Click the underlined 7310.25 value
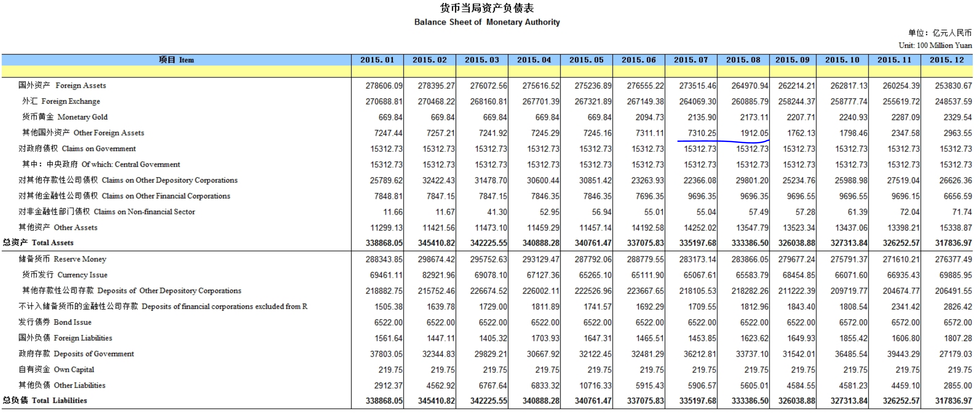Image resolution: width=980 pixels, height=420 pixels. [702, 133]
